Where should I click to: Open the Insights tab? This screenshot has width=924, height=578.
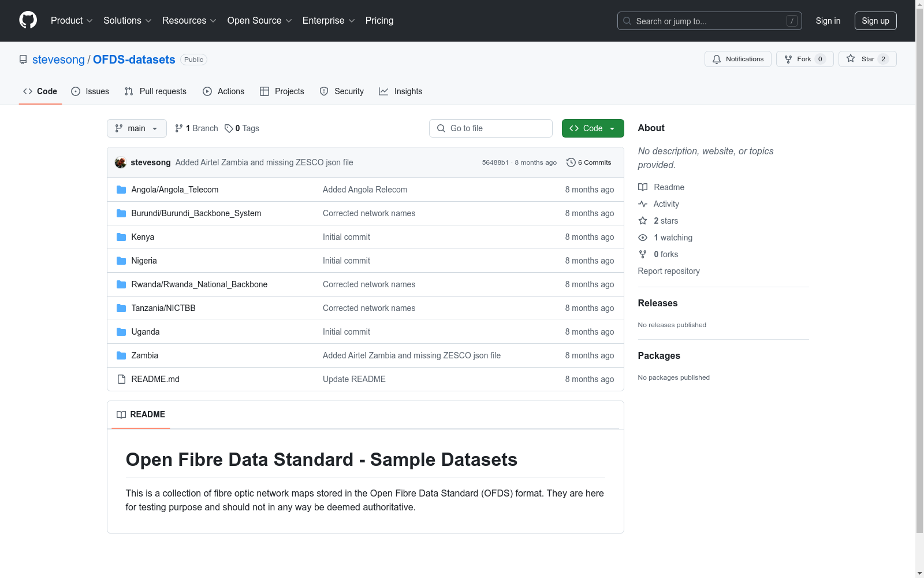(400, 91)
